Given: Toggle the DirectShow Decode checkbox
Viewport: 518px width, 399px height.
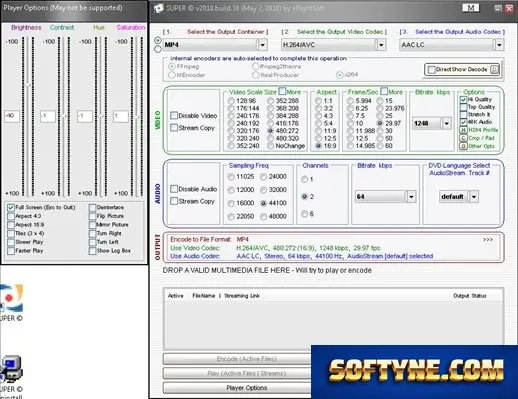Looking at the screenshot, I should point(432,70).
